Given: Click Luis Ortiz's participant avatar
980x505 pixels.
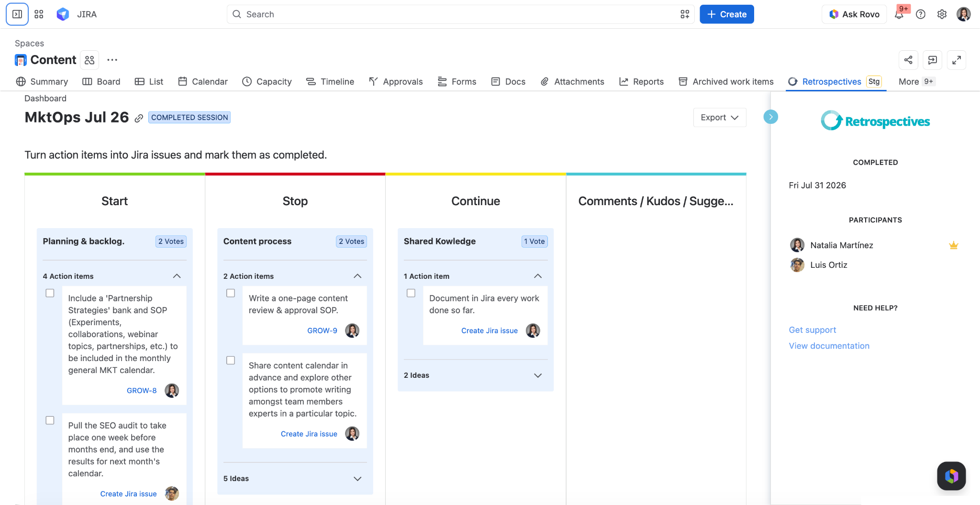Looking at the screenshot, I should tap(797, 265).
